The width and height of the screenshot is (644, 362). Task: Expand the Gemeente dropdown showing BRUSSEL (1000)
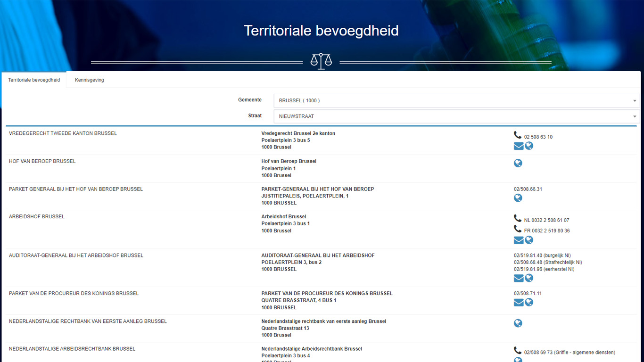[x=456, y=100]
